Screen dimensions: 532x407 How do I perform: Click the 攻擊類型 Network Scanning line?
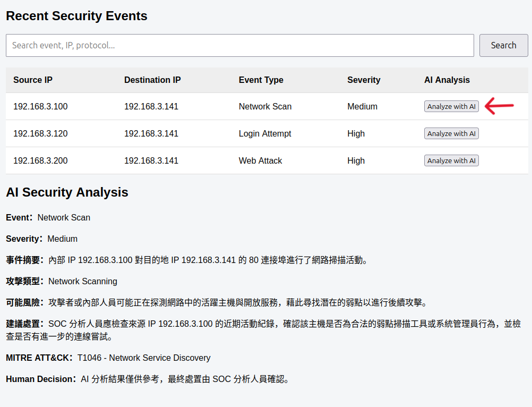click(x=62, y=281)
